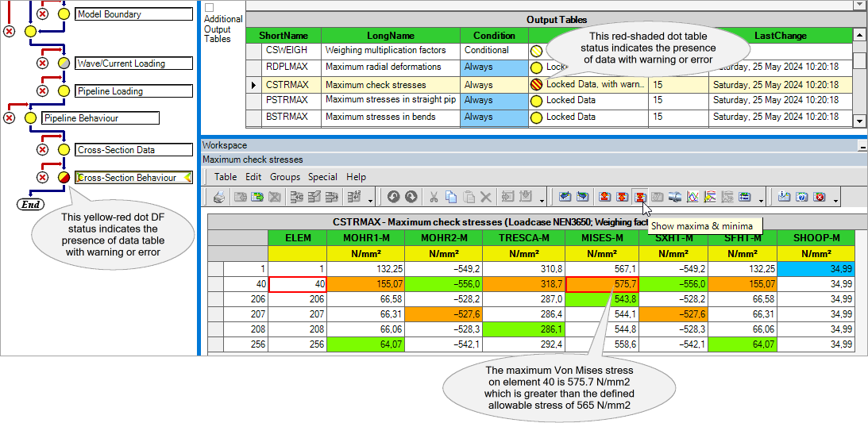Viewport: 868px width, 423px height.
Task: Open the Table menu
Action: (226, 177)
